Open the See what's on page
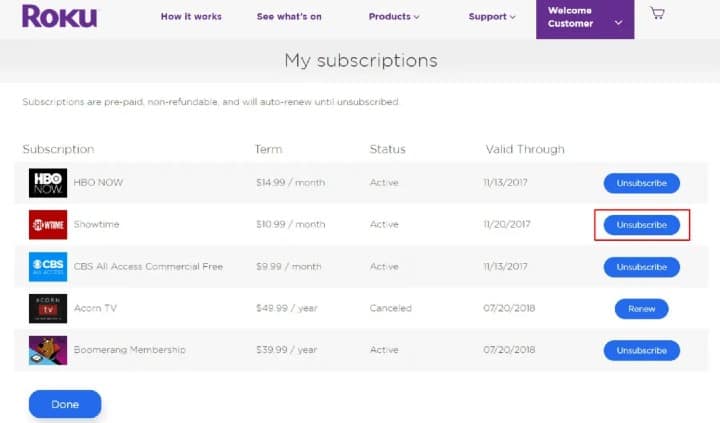The image size is (720, 423). point(289,17)
